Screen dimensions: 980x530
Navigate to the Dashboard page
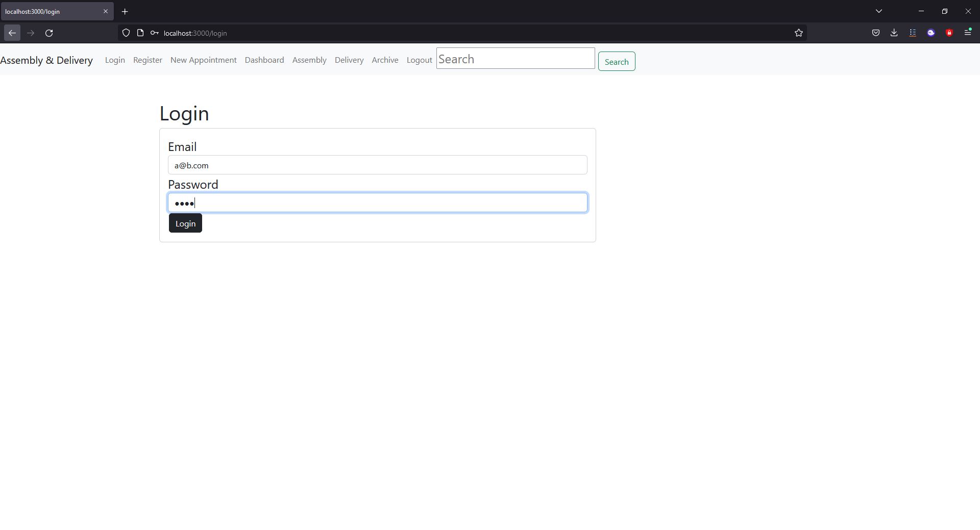click(264, 60)
